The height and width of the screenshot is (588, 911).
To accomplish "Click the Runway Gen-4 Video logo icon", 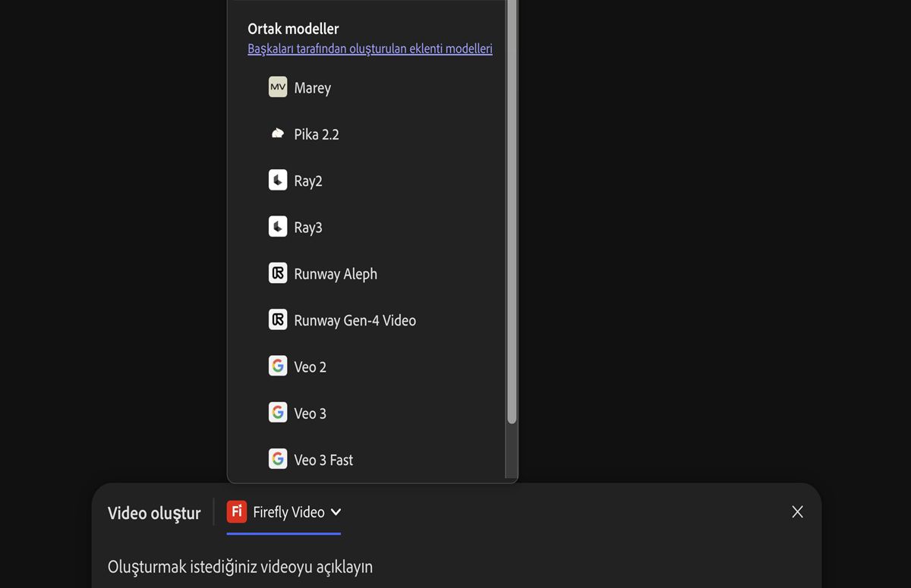I will (278, 320).
